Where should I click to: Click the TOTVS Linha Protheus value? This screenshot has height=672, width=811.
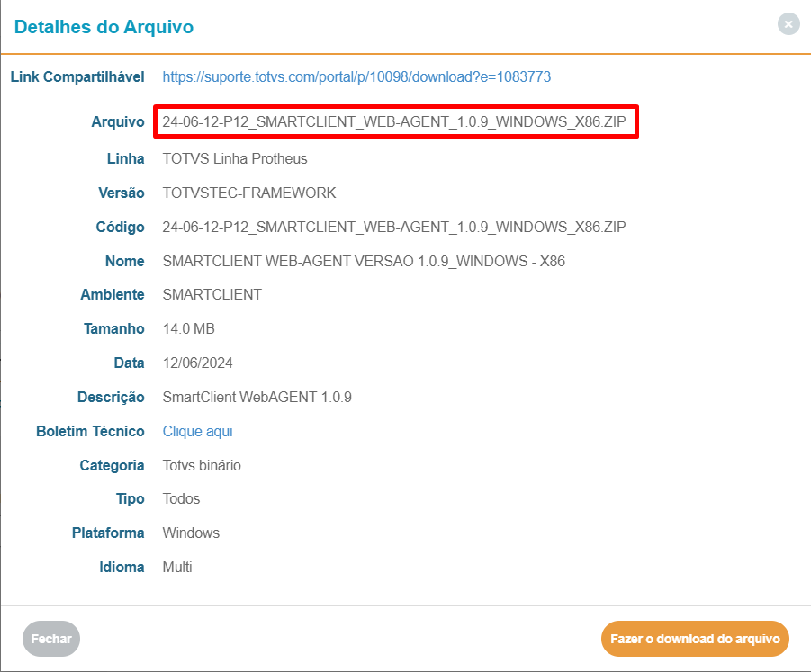pyautogui.click(x=235, y=159)
